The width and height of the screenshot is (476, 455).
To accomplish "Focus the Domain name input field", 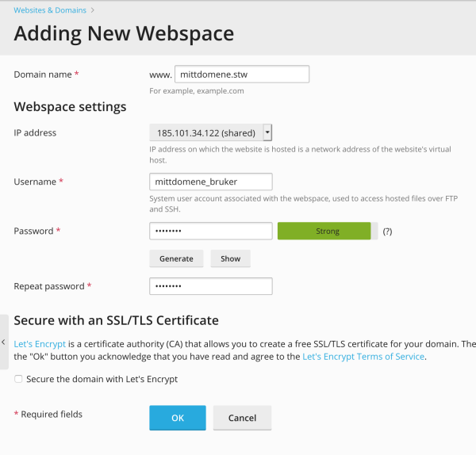I will 242,74.
